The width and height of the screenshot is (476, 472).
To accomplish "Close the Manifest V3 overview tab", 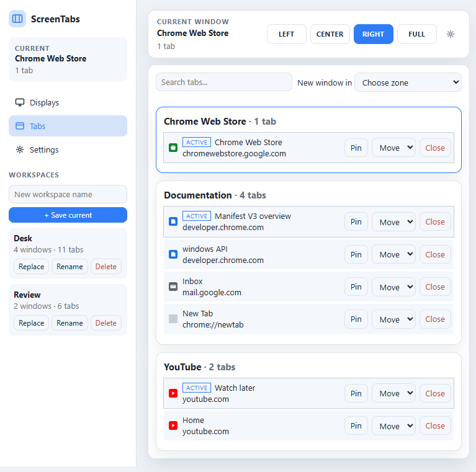I will coord(435,222).
